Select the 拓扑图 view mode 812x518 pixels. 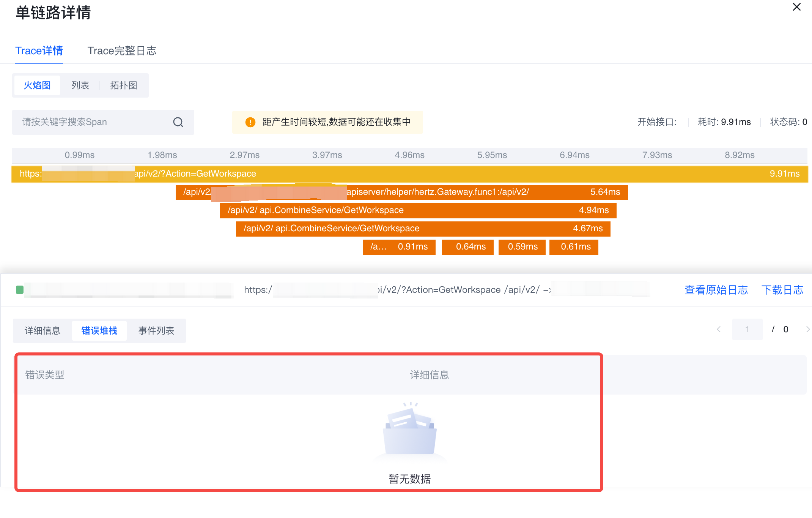pyautogui.click(x=123, y=85)
